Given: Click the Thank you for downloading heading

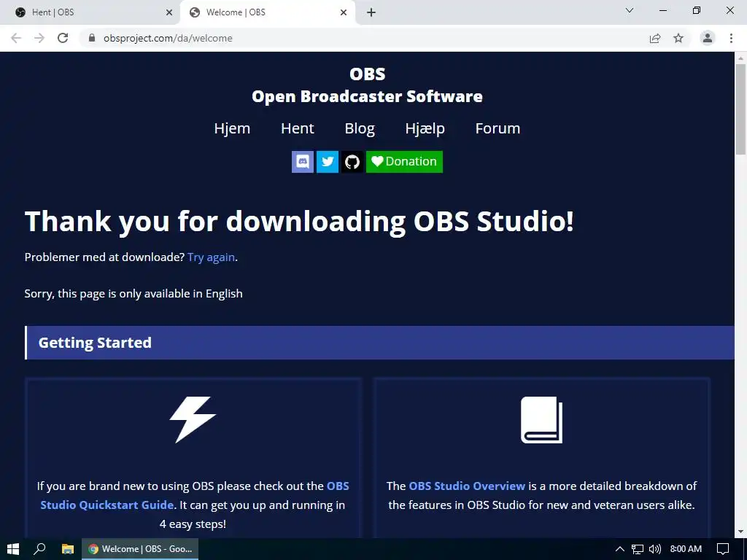Looking at the screenshot, I should 299,222.
